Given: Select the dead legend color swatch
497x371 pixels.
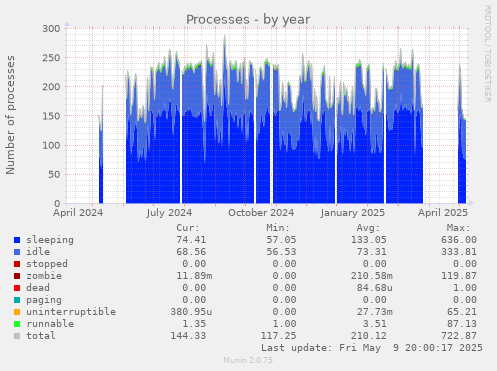Looking at the screenshot, I should (x=17, y=288).
